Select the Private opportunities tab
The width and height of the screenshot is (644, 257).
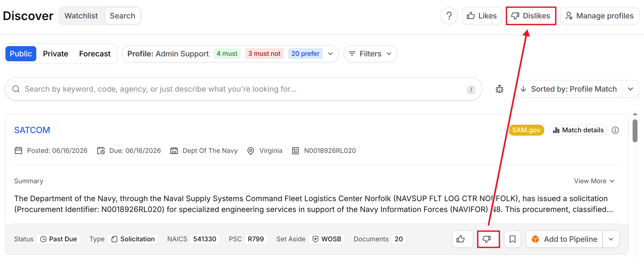click(x=56, y=54)
